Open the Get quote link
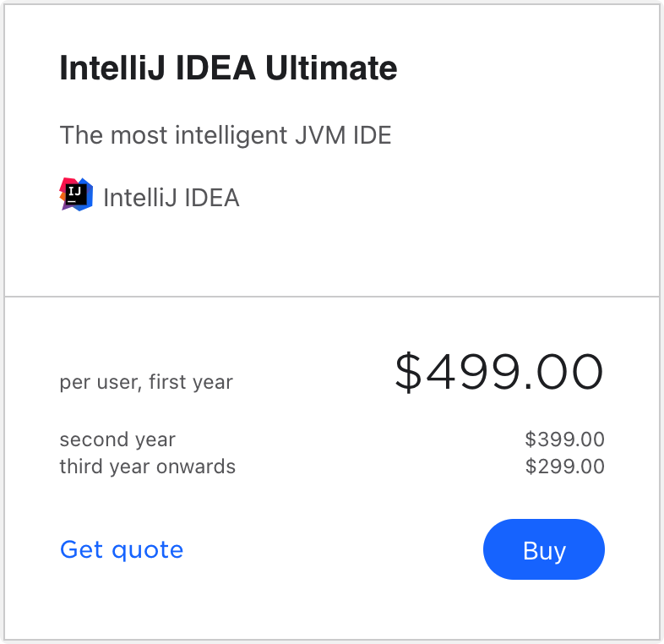Image resolution: width=664 pixels, height=644 pixels. [122, 550]
